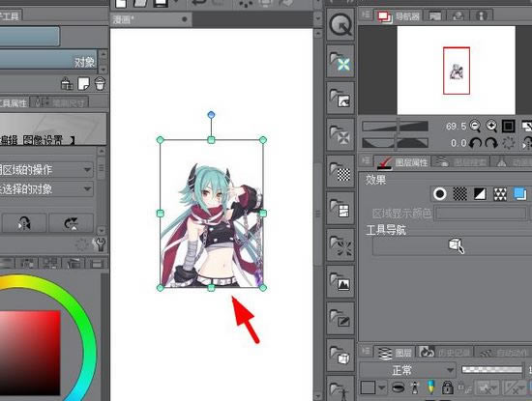
Task: Open the brush material folder icon
Action: 340,318
